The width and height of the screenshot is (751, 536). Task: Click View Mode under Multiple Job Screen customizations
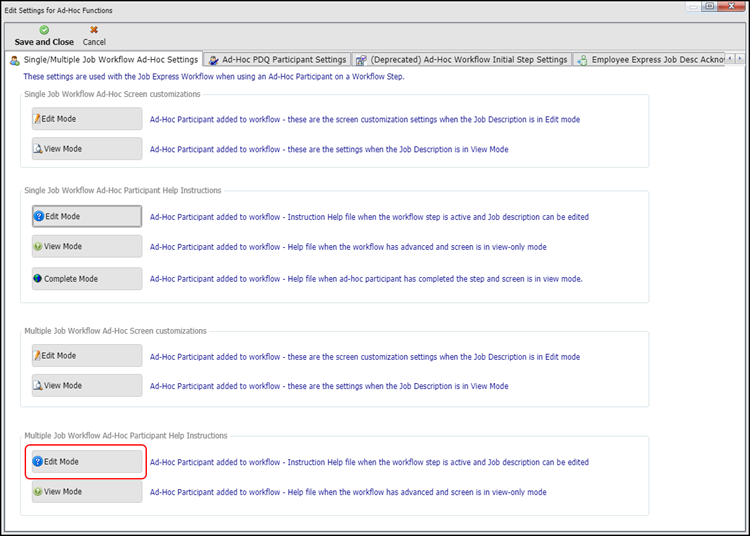click(87, 385)
